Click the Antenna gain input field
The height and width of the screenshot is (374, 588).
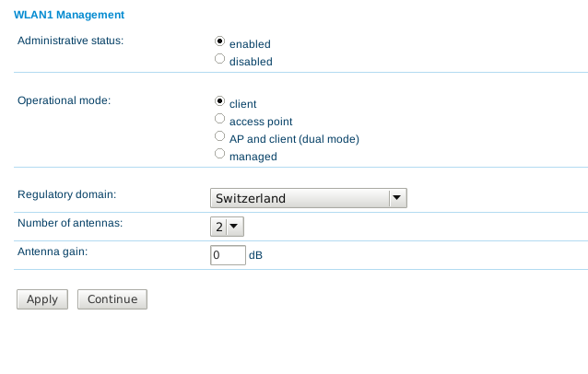tap(228, 255)
